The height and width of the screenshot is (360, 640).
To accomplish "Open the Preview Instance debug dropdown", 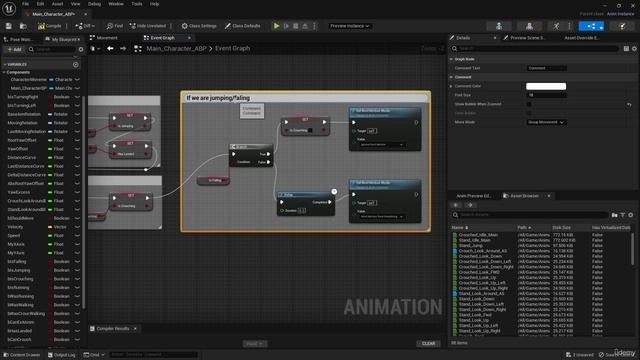I will [x=350, y=26].
